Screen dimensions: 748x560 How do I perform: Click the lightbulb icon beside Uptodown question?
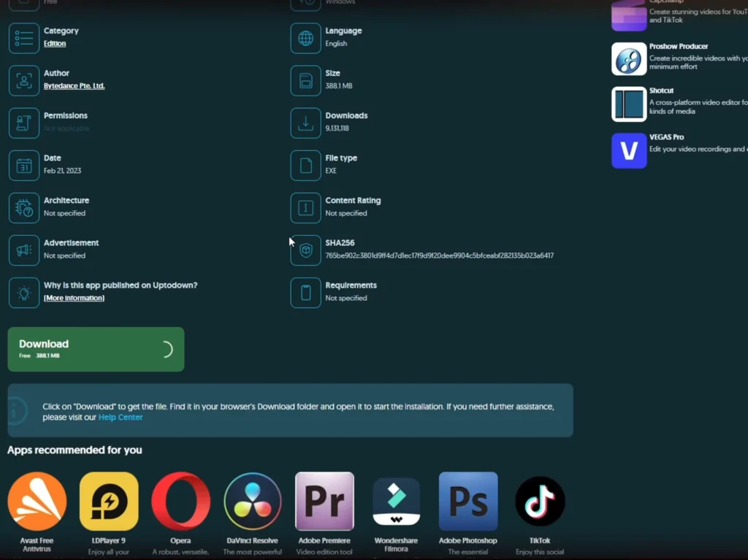(24, 293)
